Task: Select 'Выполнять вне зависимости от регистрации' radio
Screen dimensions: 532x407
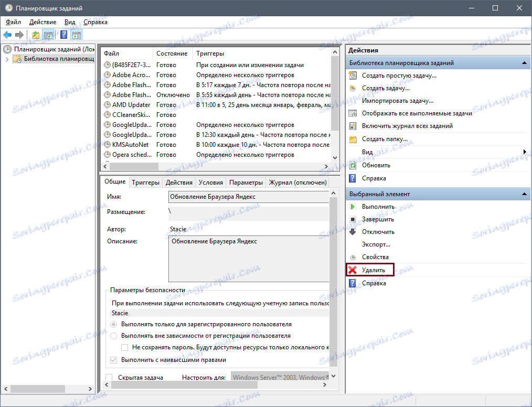Action: (114, 336)
